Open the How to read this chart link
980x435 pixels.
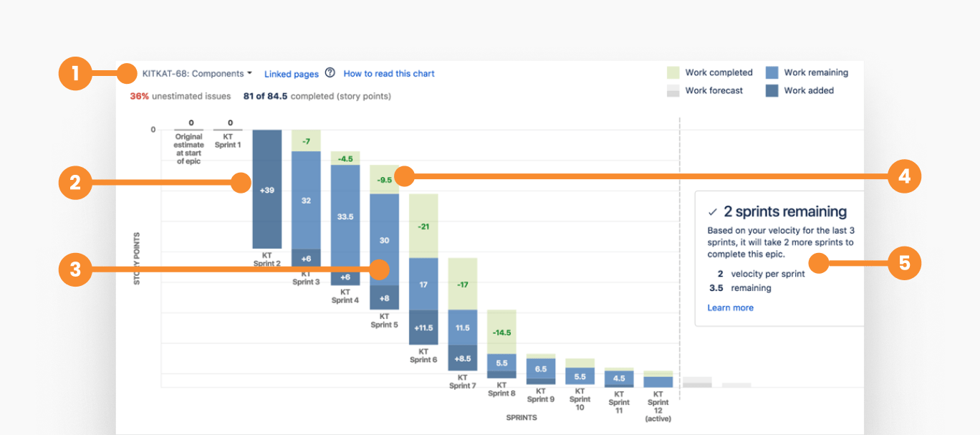coord(389,74)
